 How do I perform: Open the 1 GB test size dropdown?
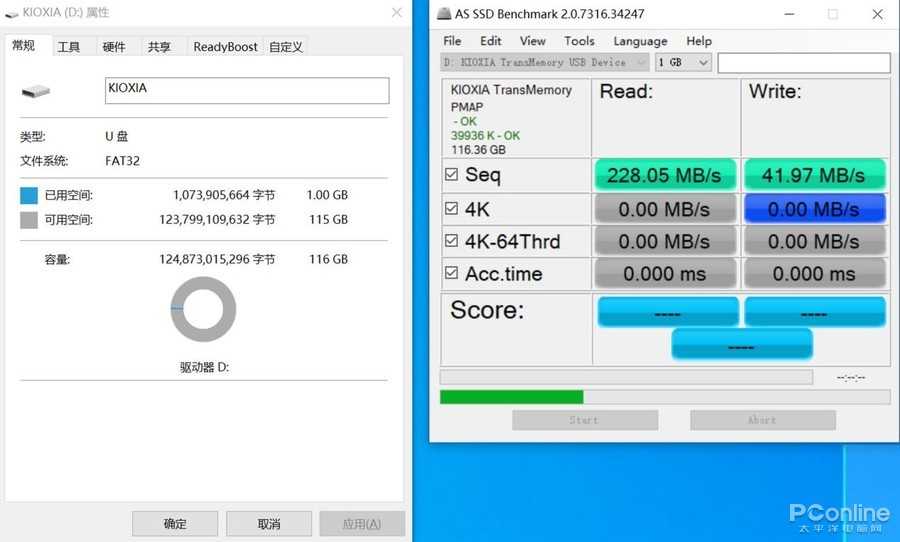coord(683,62)
